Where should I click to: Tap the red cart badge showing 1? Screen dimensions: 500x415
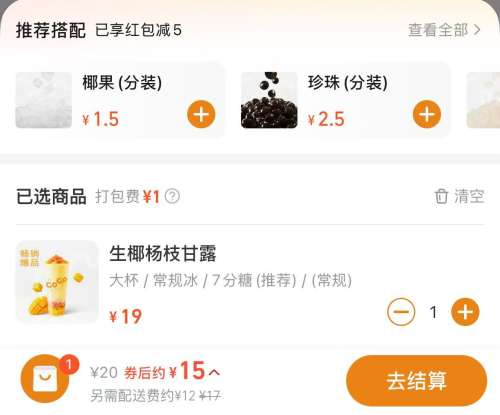click(69, 364)
